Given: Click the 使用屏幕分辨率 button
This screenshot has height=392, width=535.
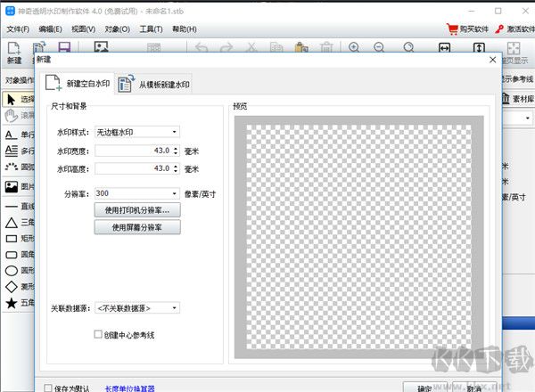Looking at the screenshot, I should [137, 227].
